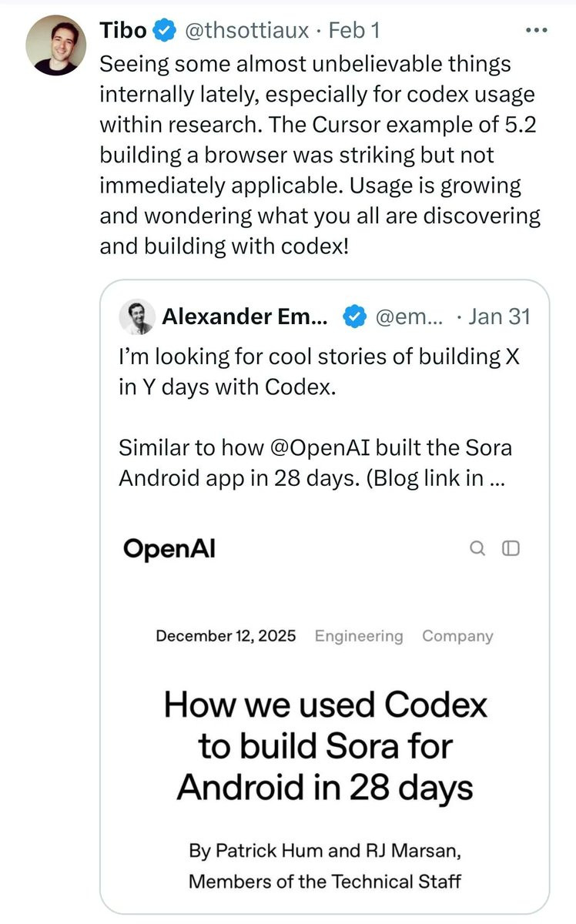Click Tibo's profile avatar photo
576x924 pixels.
pos(56,44)
